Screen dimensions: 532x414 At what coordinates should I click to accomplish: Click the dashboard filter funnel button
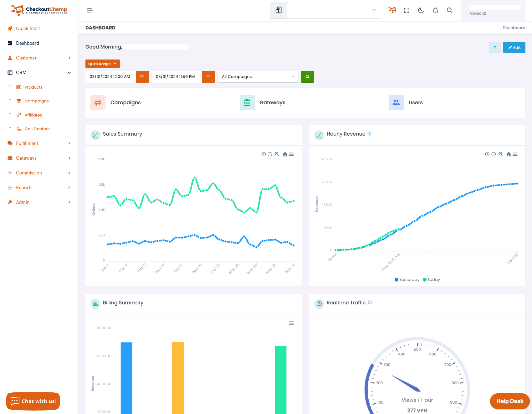(495, 48)
